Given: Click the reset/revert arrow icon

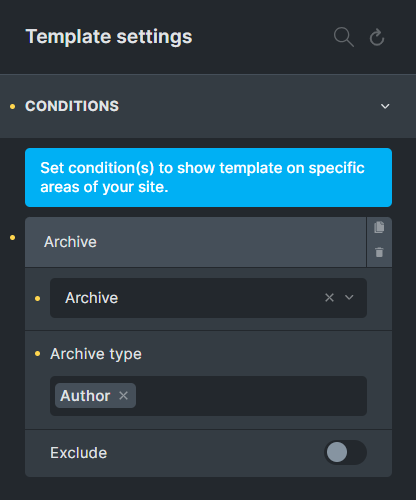Looking at the screenshot, I should [377, 37].
